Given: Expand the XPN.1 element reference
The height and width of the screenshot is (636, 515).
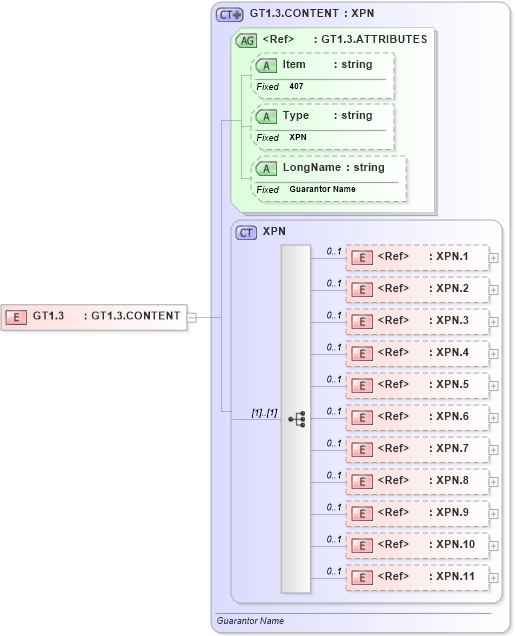Looking at the screenshot, I should point(493,258).
